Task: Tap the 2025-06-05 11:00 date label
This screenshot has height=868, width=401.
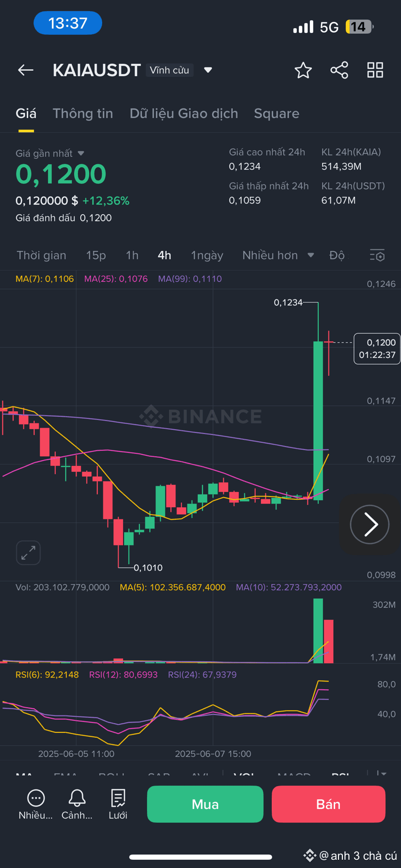Action: tap(77, 754)
